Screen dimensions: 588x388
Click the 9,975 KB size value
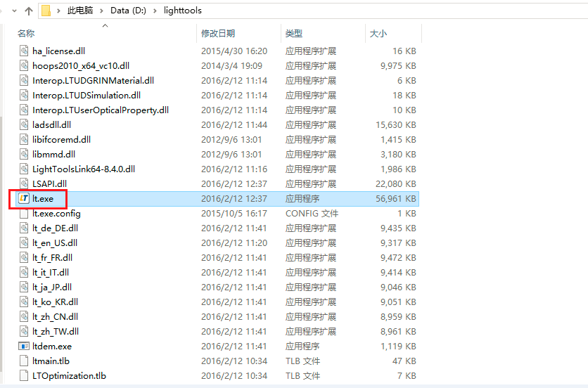(398, 66)
